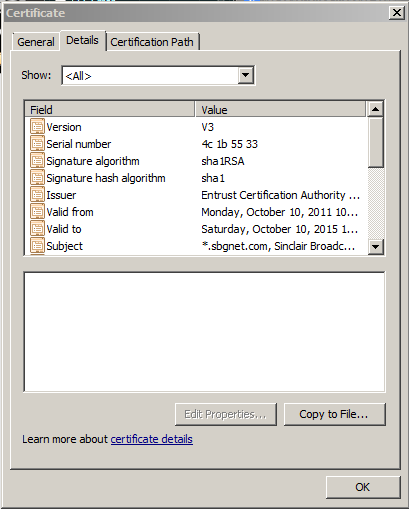
Task: Click the Subject field icon
Action: 37,246
